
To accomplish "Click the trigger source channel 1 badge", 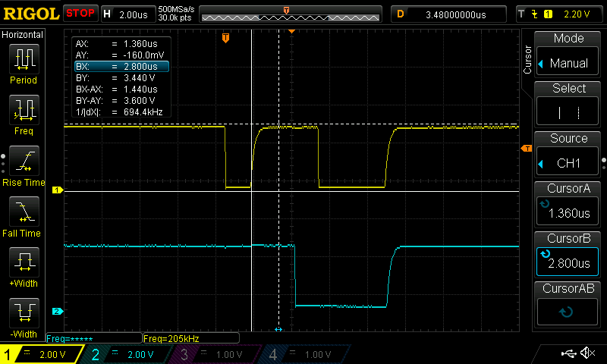I will pyautogui.click(x=548, y=14).
